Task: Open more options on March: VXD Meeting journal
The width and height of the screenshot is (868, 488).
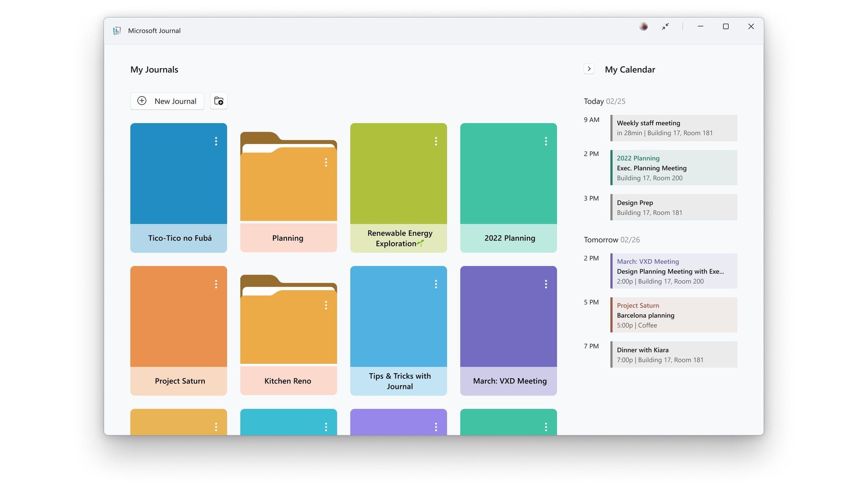Action: 546,284
